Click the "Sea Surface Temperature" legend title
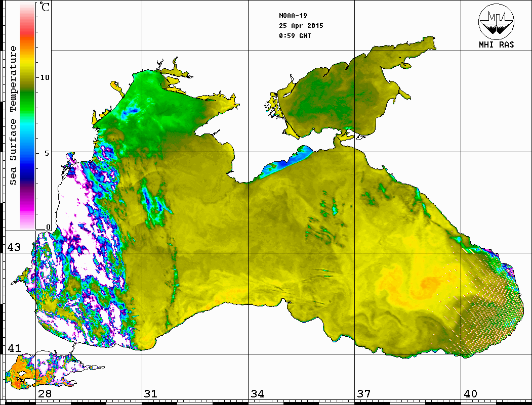Image resolution: width=532 pixels, height=405 pixels. (13, 115)
